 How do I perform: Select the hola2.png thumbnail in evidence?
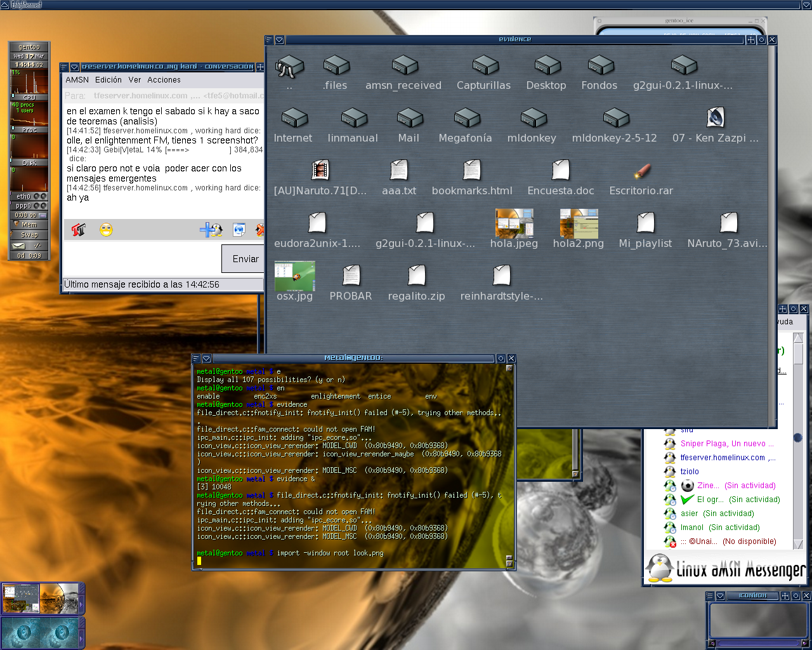click(579, 223)
